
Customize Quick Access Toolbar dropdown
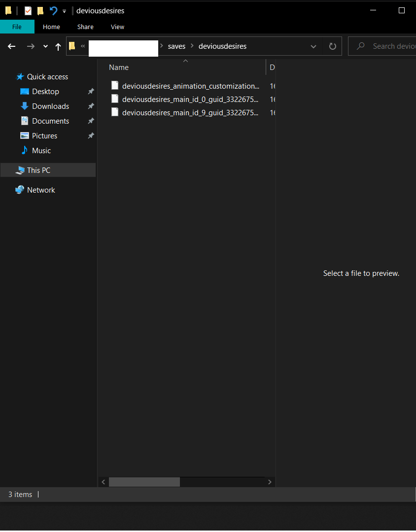pos(64,11)
